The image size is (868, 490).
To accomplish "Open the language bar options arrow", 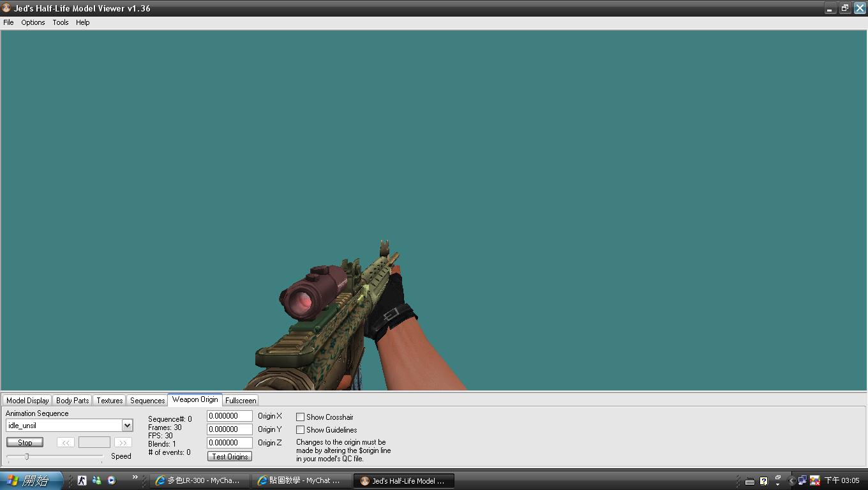I will click(778, 484).
